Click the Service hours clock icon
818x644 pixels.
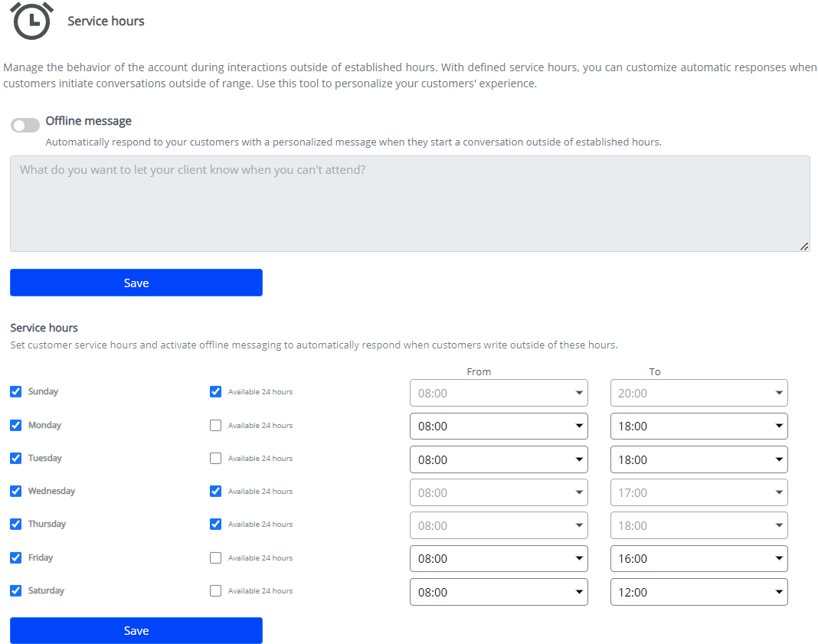pos(31,21)
